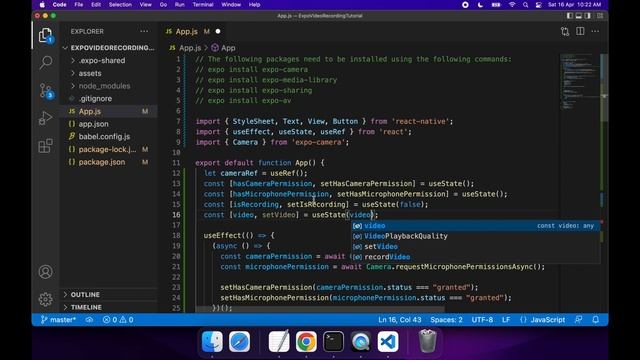Open Safari from the Dock
This screenshot has width=640, height=360.
click(239, 341)
